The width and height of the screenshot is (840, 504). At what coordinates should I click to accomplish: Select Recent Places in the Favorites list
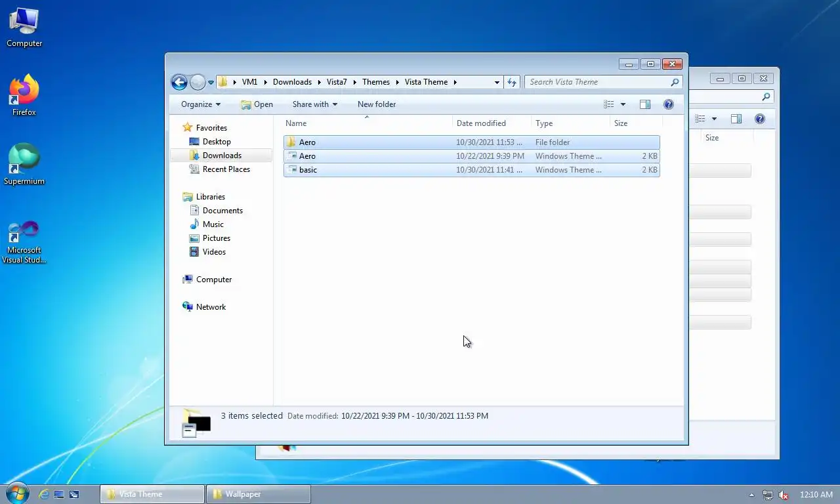coord(220,169)
